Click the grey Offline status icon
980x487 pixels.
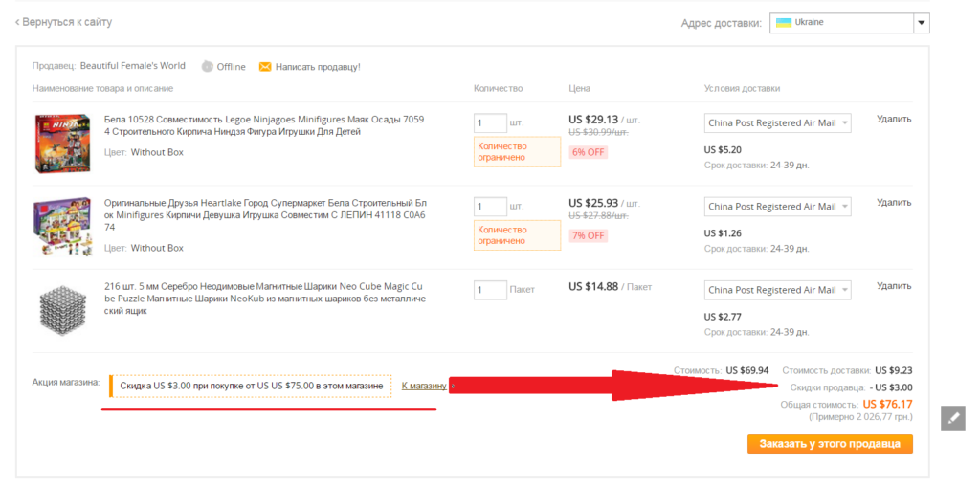[208, 66]
